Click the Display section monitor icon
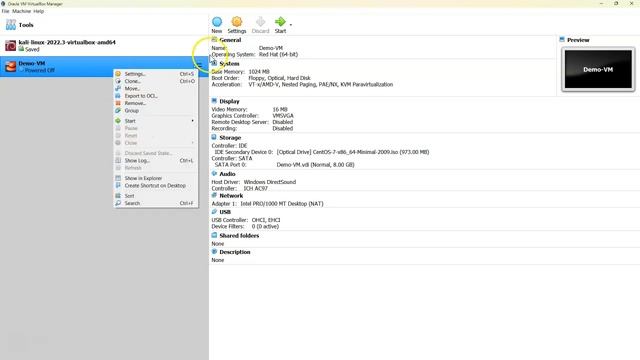This screenshot has width=640, height=360. pos(214,101)
